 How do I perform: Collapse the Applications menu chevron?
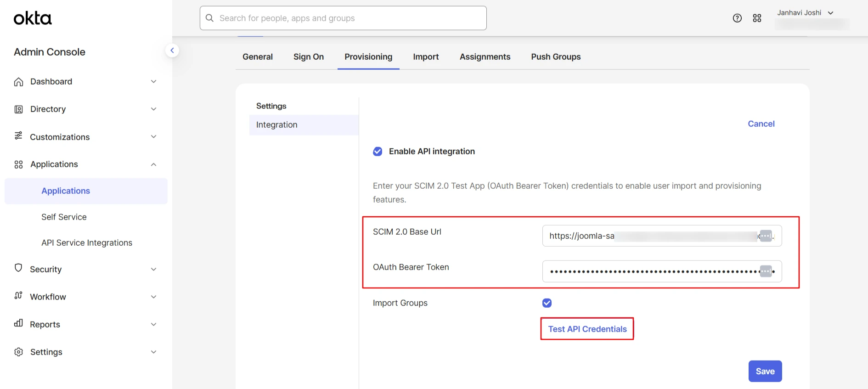(154, 164)
